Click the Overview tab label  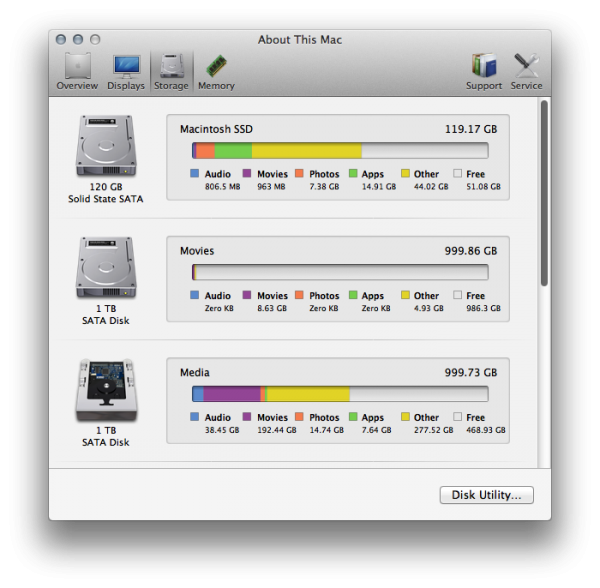(77, 86)
